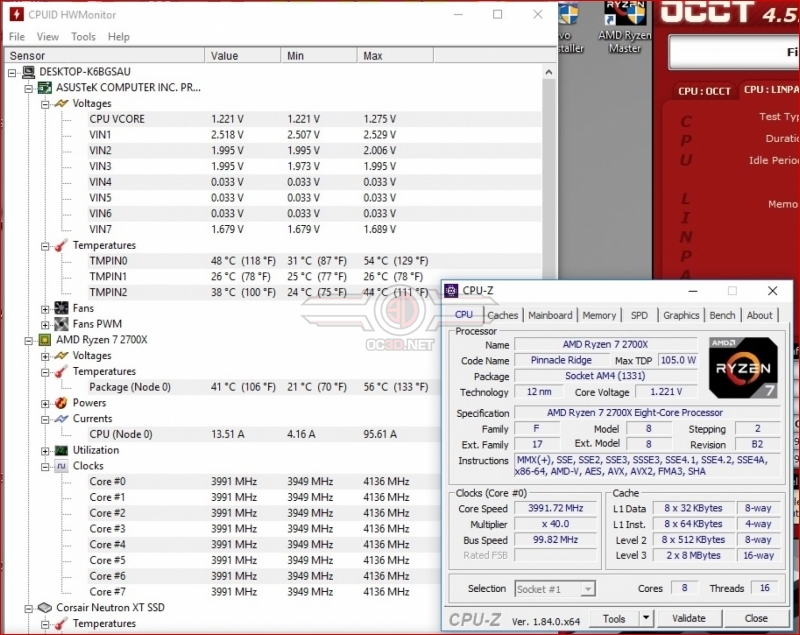Click the HWMonitor lightning bolt title icon
The width and height of the screenshot is (800, 635).
coord(16,14)
